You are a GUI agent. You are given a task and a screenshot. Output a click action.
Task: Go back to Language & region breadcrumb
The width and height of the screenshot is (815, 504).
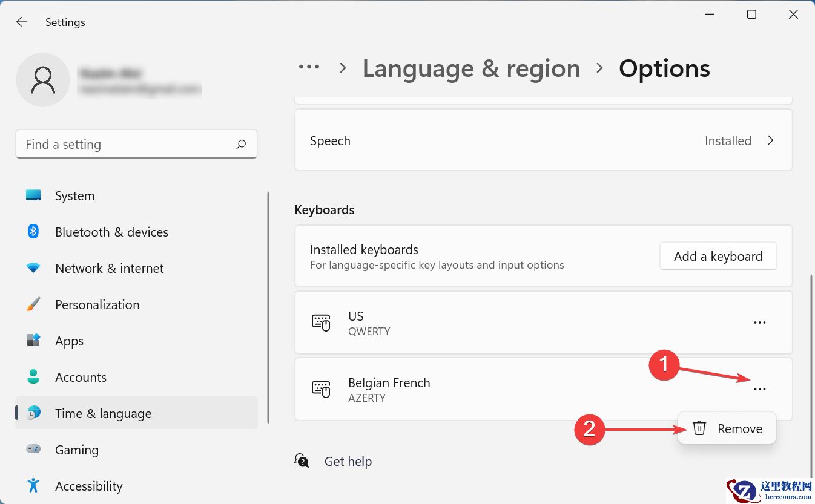(471, 68)
